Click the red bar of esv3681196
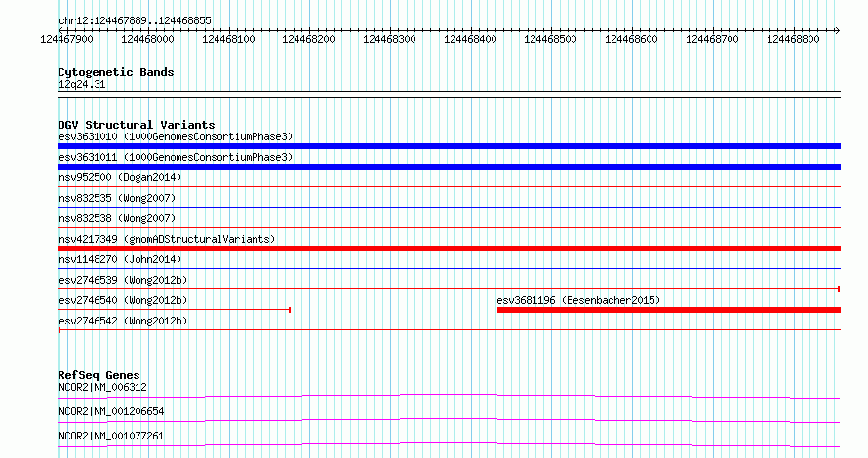The image size is (868, 458). (x=669, y=310)
